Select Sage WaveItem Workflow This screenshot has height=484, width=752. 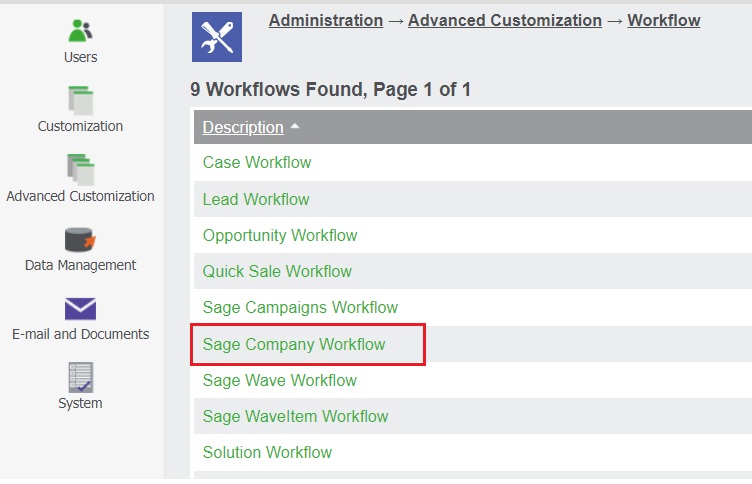pos(295,416)
